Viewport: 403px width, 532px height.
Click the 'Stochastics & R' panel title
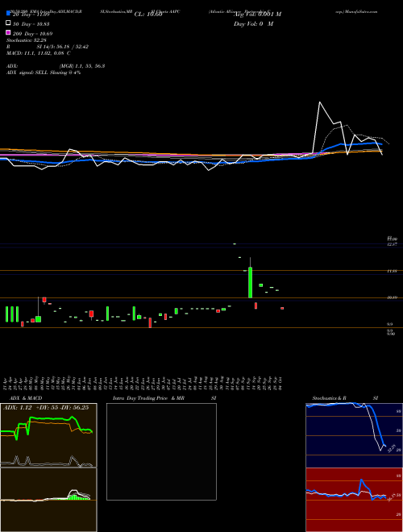tap(329, 398)
